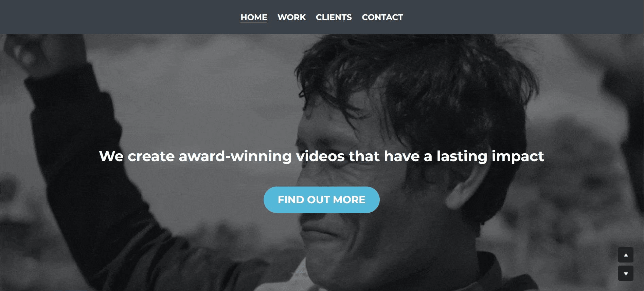Select the underlined HOME link
Image resolution: width=644 pixels, height=291 pixels.
254,17
